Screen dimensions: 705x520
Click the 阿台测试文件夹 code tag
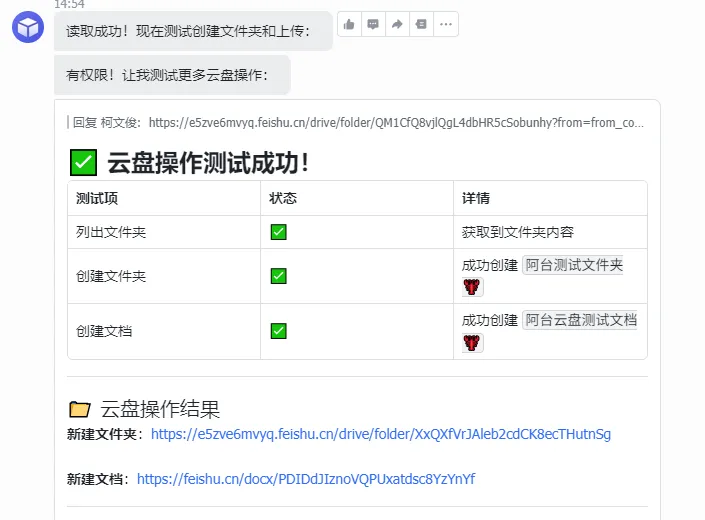574,265
